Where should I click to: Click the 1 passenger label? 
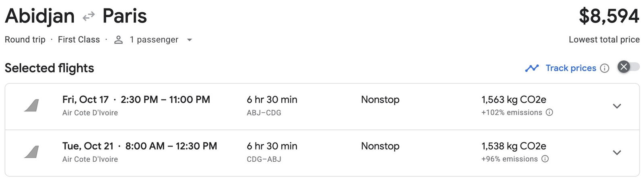(x=154, y=40)
